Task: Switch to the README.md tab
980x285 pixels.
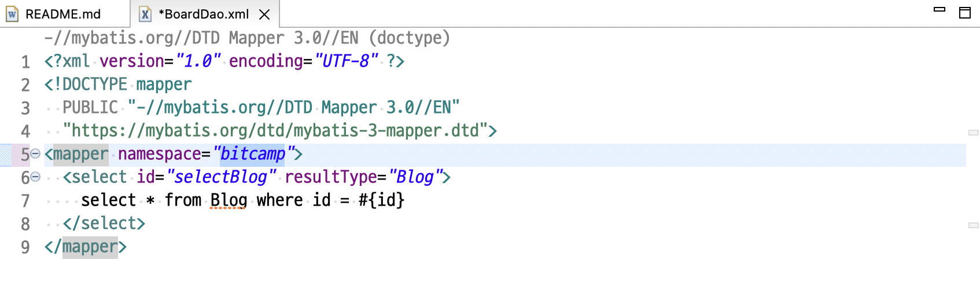Action: click(x=62, y=14)
